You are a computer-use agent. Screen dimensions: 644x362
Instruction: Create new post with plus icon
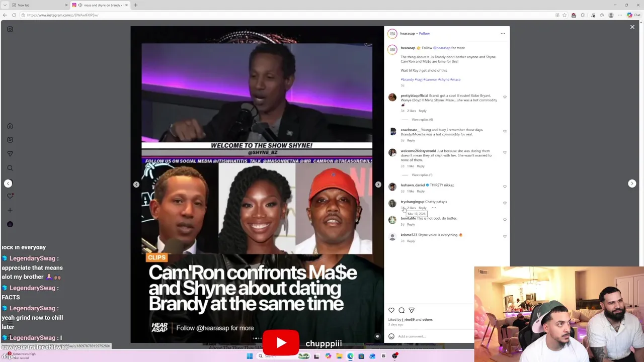point(10,210)
